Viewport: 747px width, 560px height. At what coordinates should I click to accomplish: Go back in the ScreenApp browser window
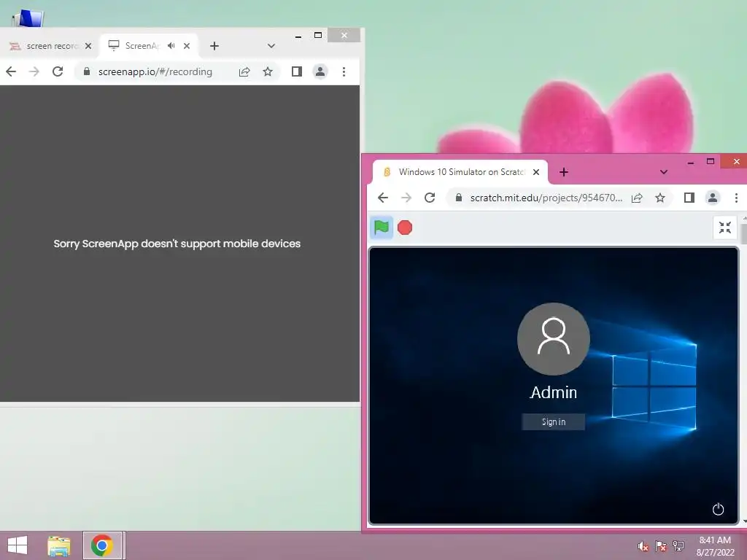click(x=11, y=71)
